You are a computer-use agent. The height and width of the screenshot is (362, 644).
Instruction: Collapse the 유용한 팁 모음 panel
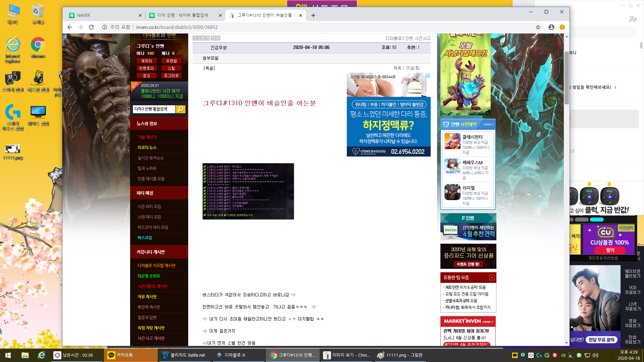[x=492, y=278]
